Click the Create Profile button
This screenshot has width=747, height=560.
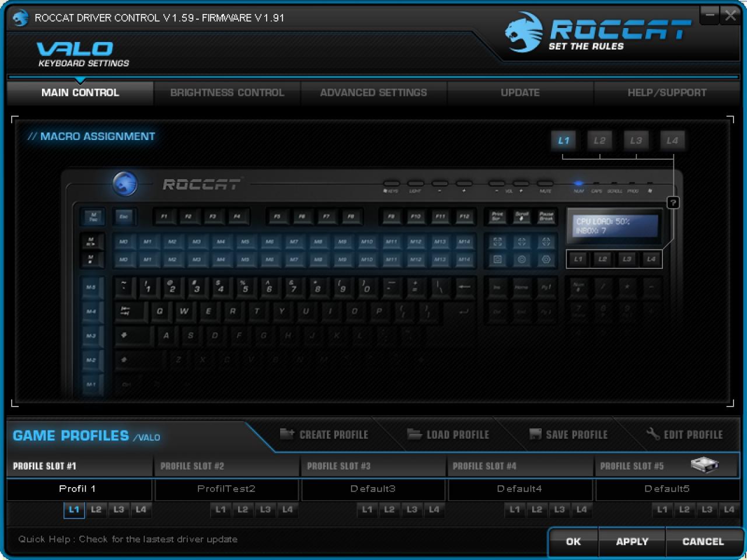point(324,435)
